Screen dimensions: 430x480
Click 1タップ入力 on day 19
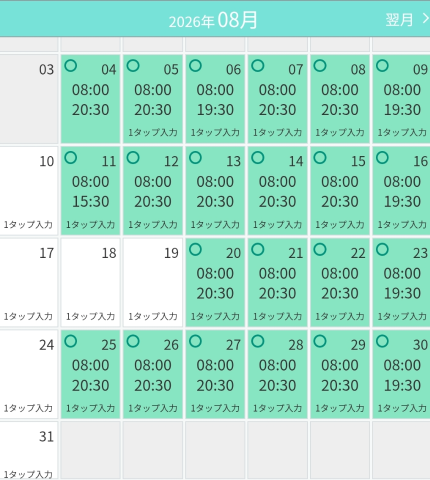[x=153, y=316]
